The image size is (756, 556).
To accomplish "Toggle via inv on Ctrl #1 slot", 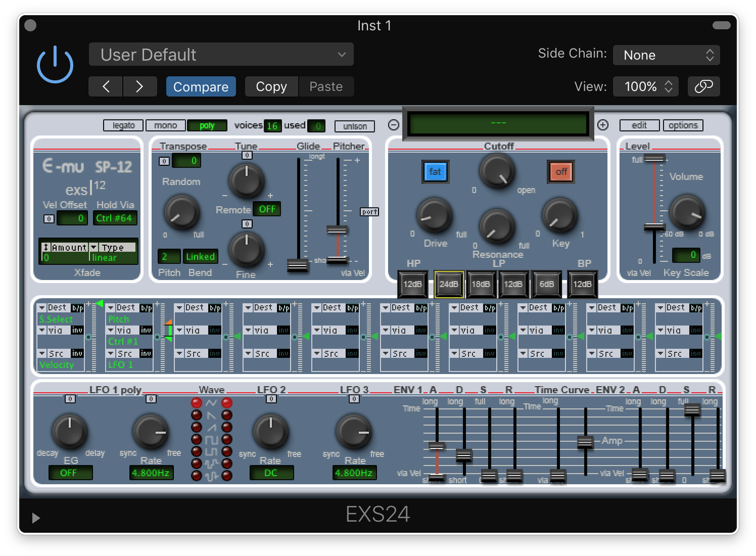I will click(146, 330).
